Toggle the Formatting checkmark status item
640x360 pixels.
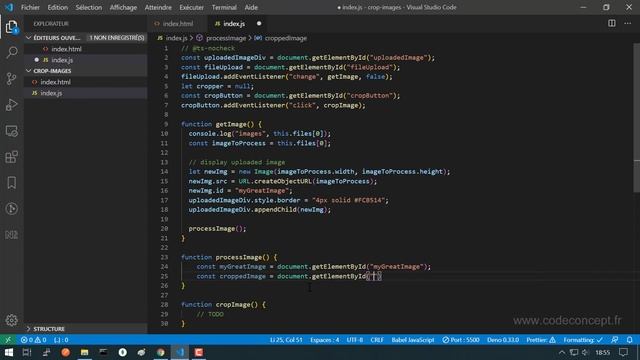[583, 340]
